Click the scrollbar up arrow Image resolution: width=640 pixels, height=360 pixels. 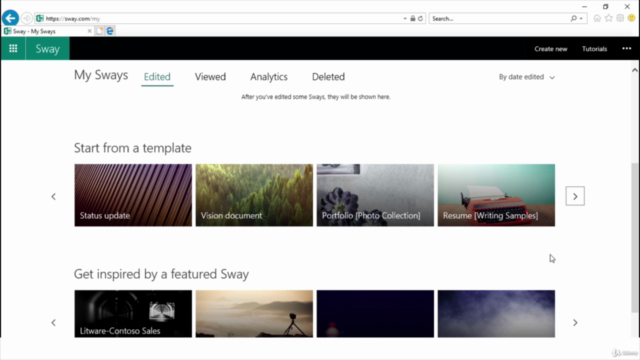point(635,70)
